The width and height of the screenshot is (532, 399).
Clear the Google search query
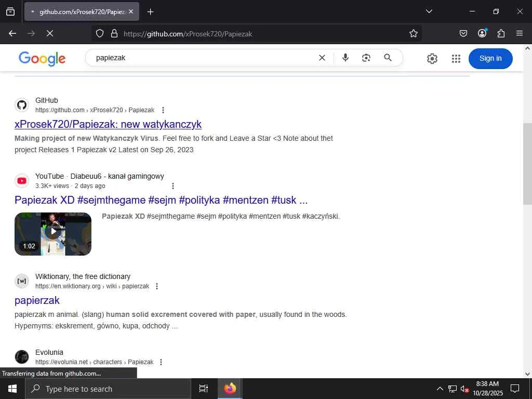(x=322, y=58)
